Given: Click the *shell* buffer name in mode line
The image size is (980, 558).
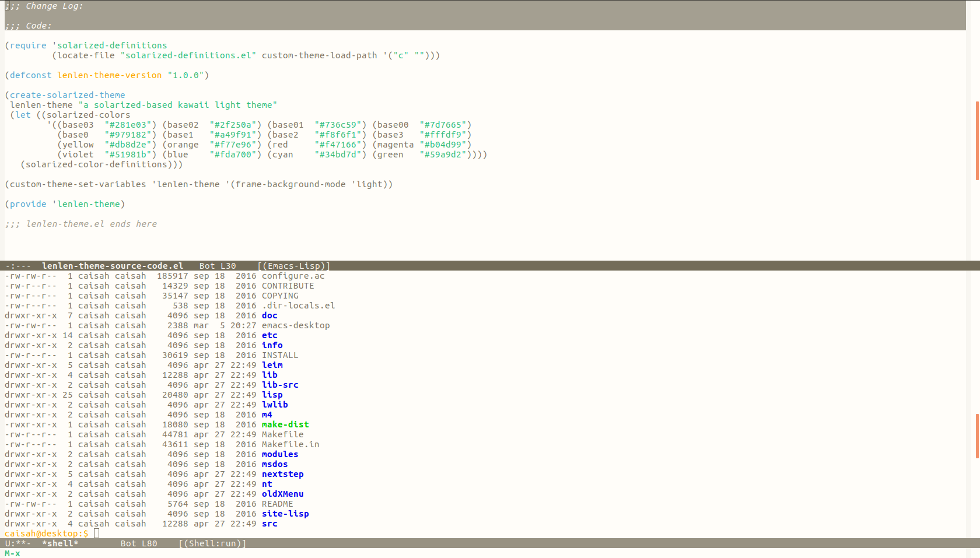Looking at the screenshot, I should (x=60, y=543).
